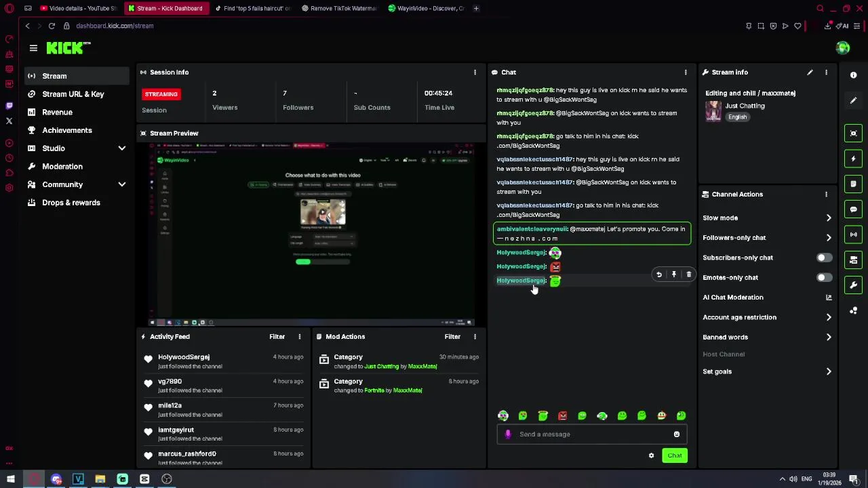Image resolution: width=868 pixels, height=488 pixels.
Task: Open Activity Feed Filter dropdown
Action: 277,337
